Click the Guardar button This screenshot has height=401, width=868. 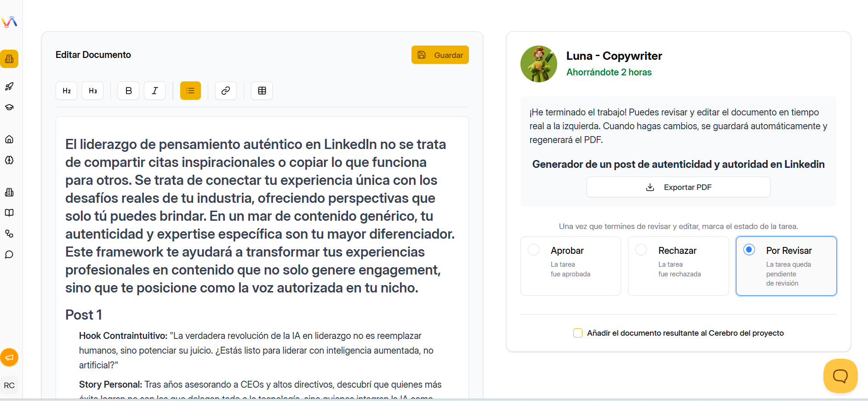(440, 55)
